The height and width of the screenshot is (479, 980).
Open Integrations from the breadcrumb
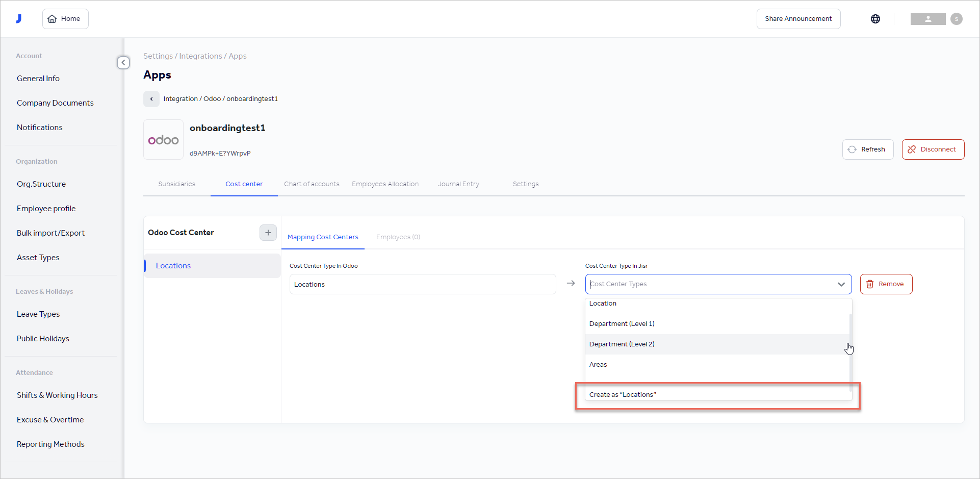coord(200,56)
